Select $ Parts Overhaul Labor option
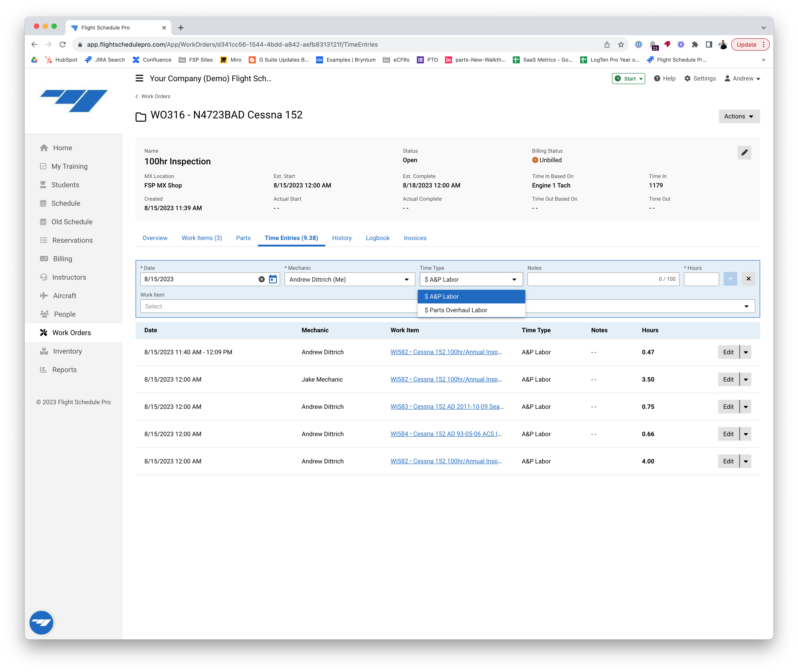Screen dimensions: 798x672 (471, 310)
